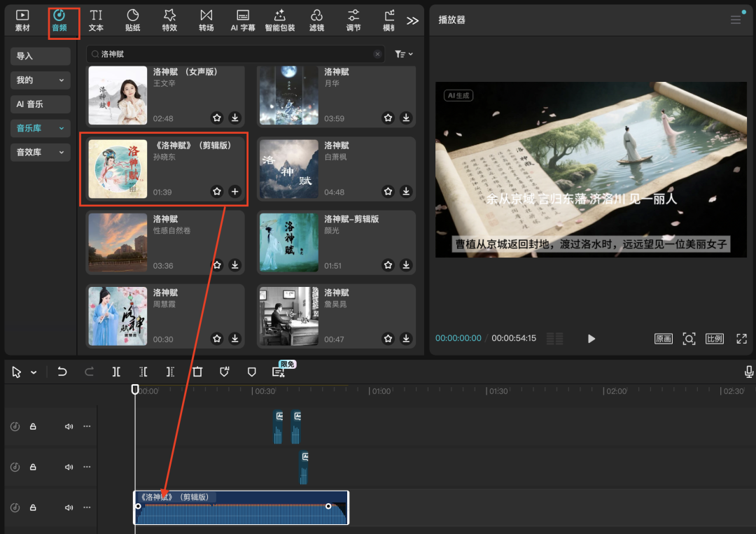The height and width of the screenshot is (534, 756).
Task: Click the undo arrow icon
Action: click(x=62, y=372)
